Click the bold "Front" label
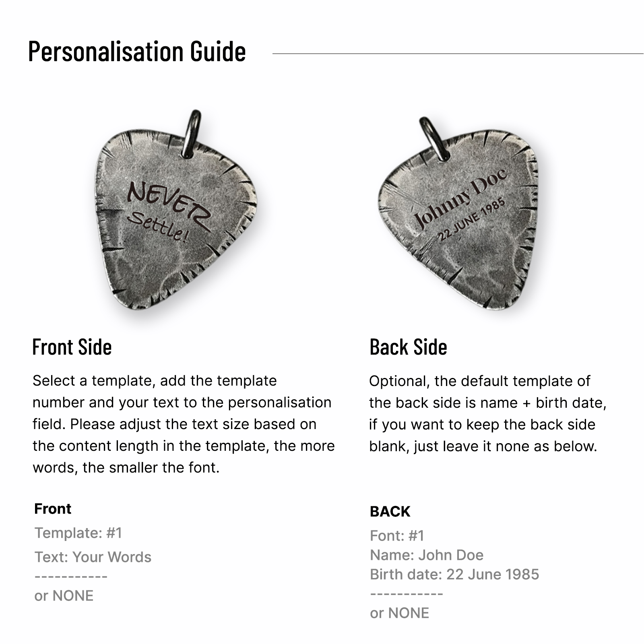Screen dimensions: 644x644 [53, 509]
